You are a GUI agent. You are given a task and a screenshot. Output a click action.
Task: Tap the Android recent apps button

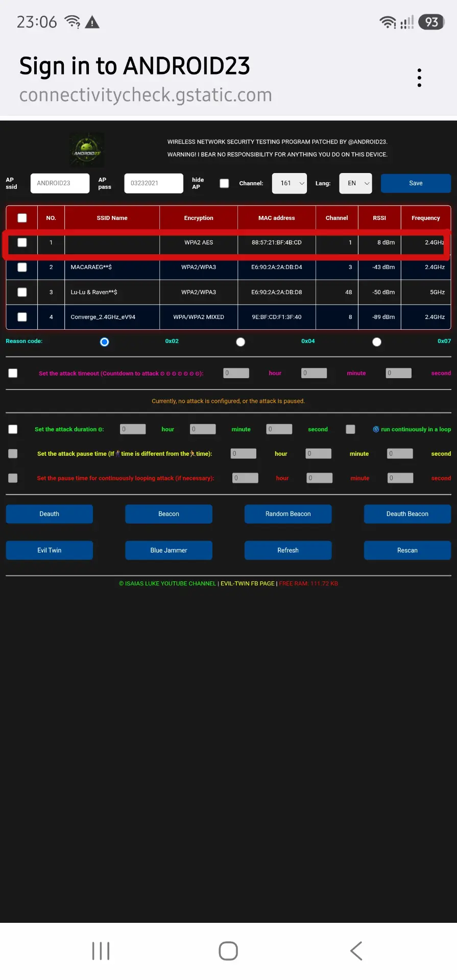101,951
